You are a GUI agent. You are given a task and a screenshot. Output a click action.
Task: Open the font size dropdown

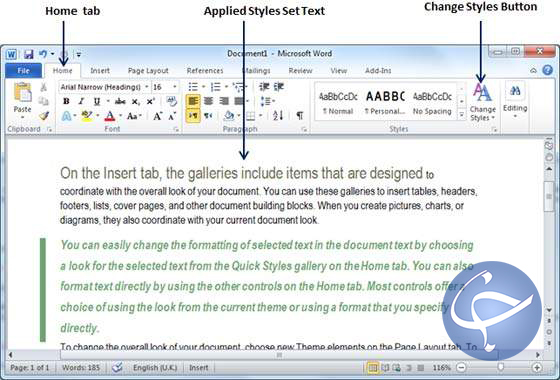tap(175, 87)
